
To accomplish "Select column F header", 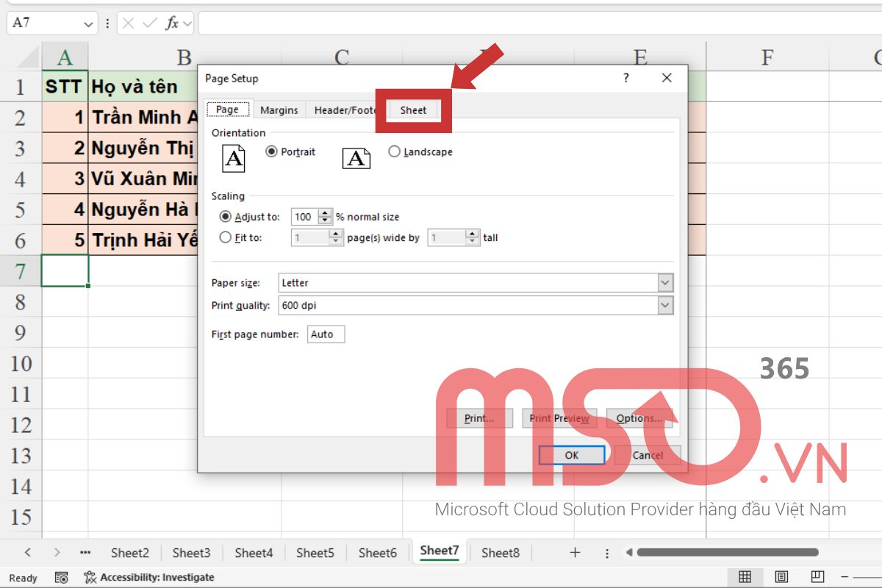I will coord(768,57).
